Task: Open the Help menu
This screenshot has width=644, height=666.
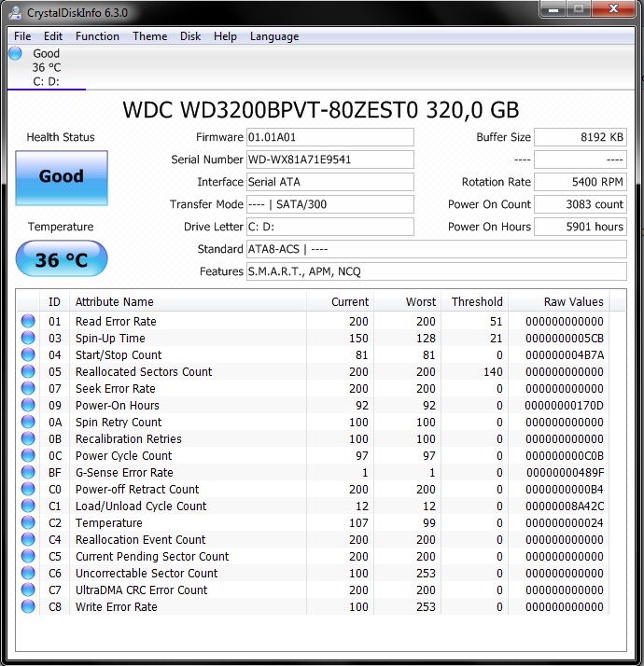Action: coord(225,36)
